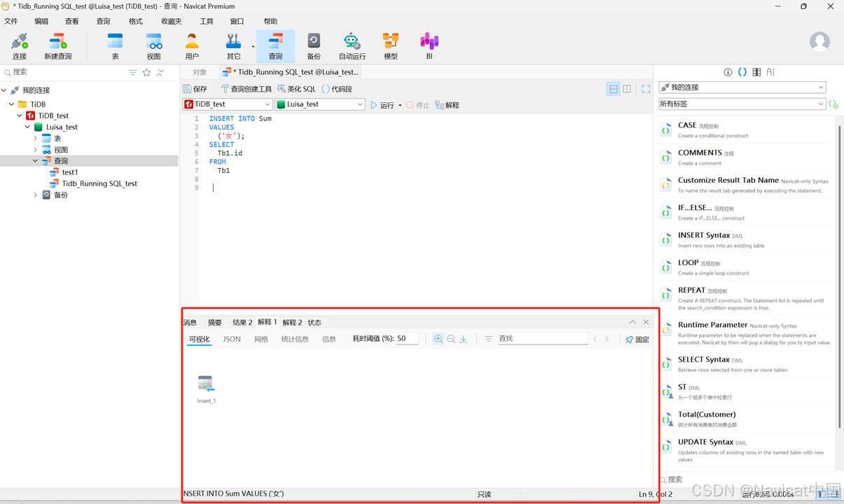This screenshot has height=504, width=844.
Task: Collapse the TiDB folder node
Action: coord(12,104)
